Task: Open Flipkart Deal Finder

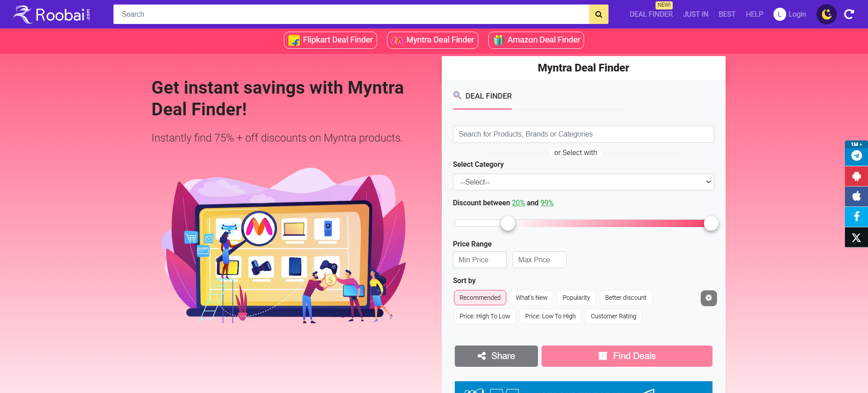Action: (x=330, y=40)
